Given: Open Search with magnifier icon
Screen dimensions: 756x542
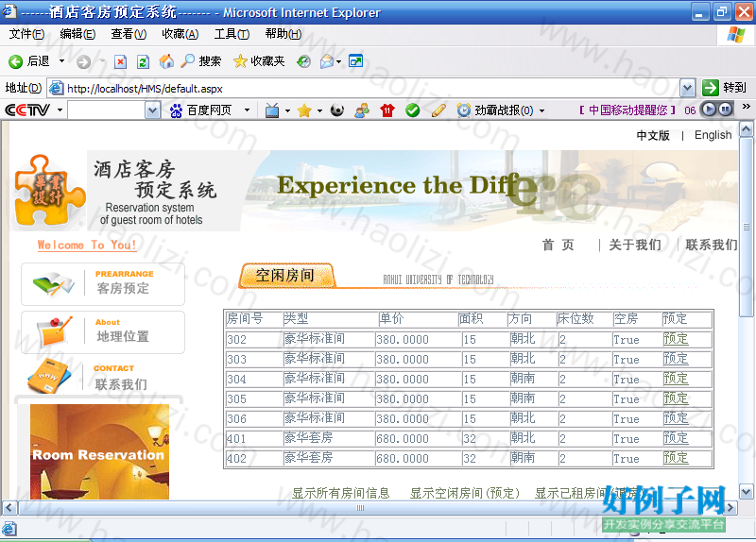Looking at the screenshot, I should click(x=187, y=60).
